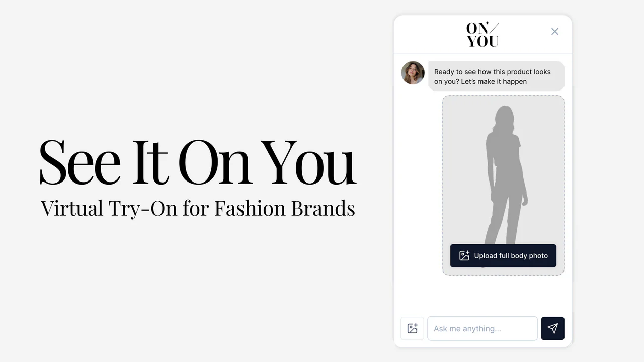Click the attach image icon beside the input
The width and height of the screenshot is (644, 362).
(x=412, y=328)
